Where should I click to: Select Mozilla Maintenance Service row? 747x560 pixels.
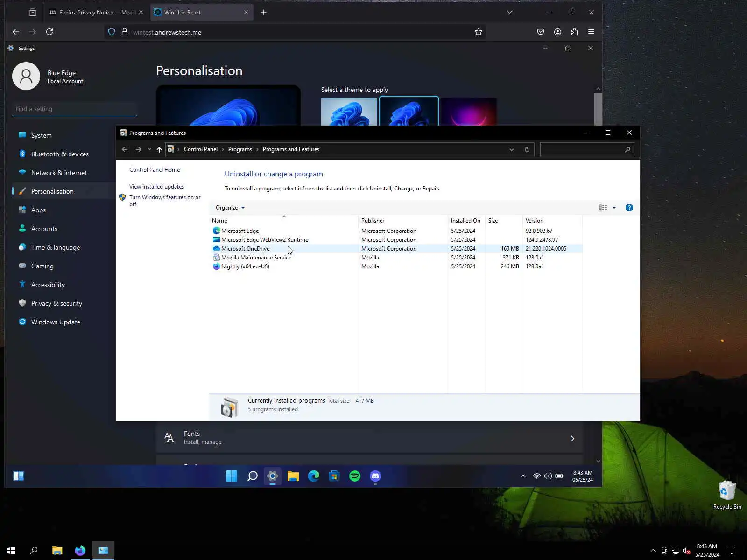(x=396, y=258)
